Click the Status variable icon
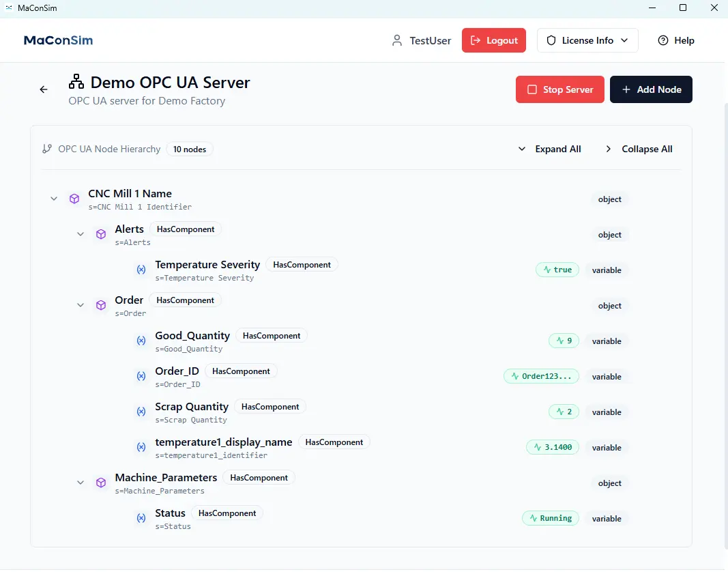Screen dimensions: 728x572 [x=141, y=518]
